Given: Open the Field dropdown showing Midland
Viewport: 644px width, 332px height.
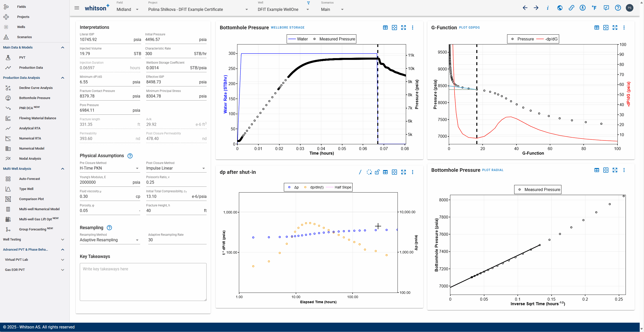Looking at the screenshot, I should click(x=128, y=9).
